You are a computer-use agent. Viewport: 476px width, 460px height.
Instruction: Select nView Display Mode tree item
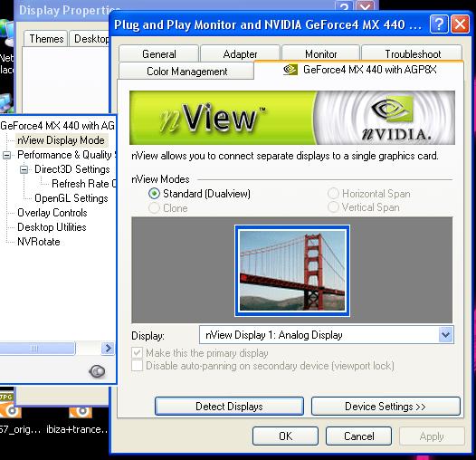pos(61,140)
